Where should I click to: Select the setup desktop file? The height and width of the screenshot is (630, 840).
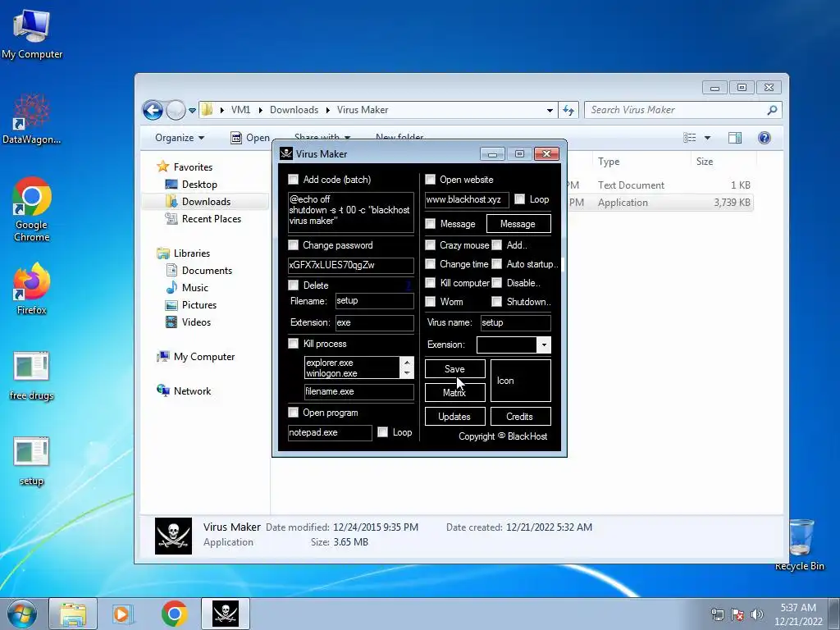pos(32,461)
